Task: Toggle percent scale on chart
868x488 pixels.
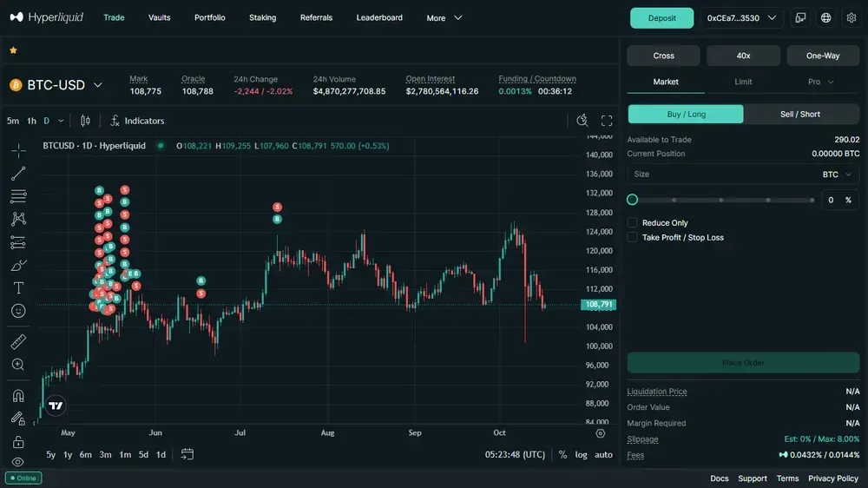Action: coord(562,454)
